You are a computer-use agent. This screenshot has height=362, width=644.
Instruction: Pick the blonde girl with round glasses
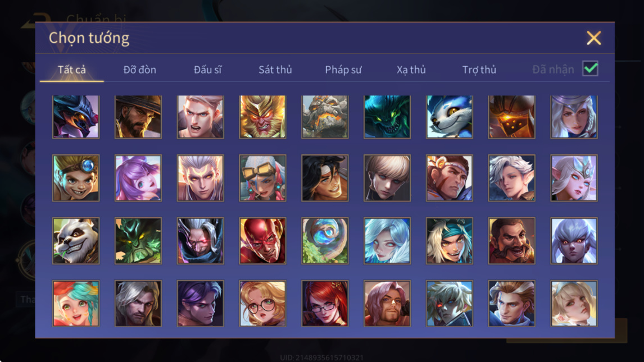click(262, 304)
